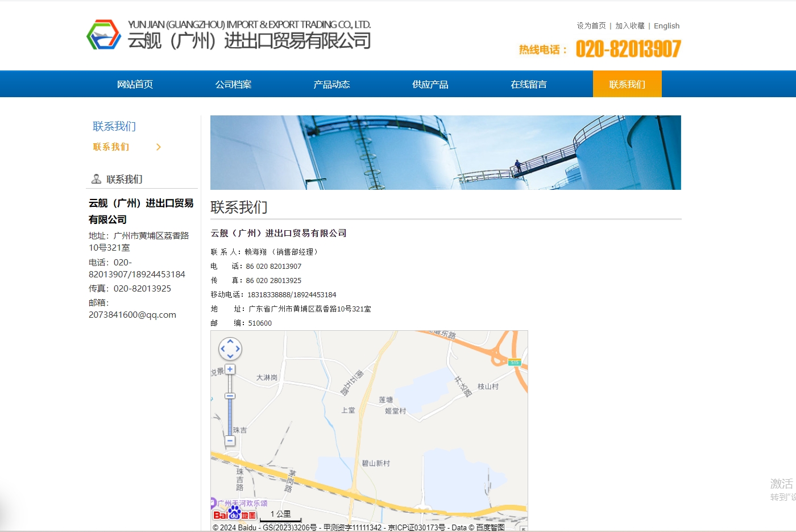Pan the map upward with arrow
Screen dimensions: 796x532
pos(230,342)
